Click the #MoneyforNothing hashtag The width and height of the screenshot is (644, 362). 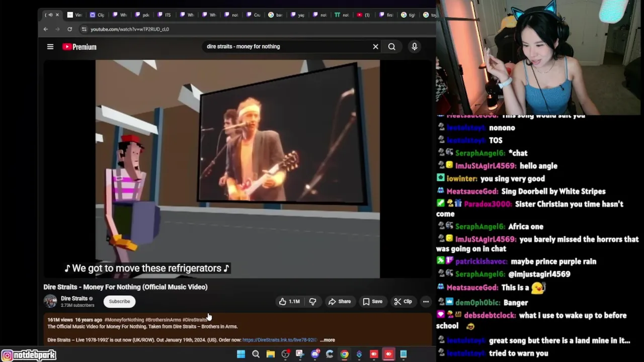(x=124, y=320)
